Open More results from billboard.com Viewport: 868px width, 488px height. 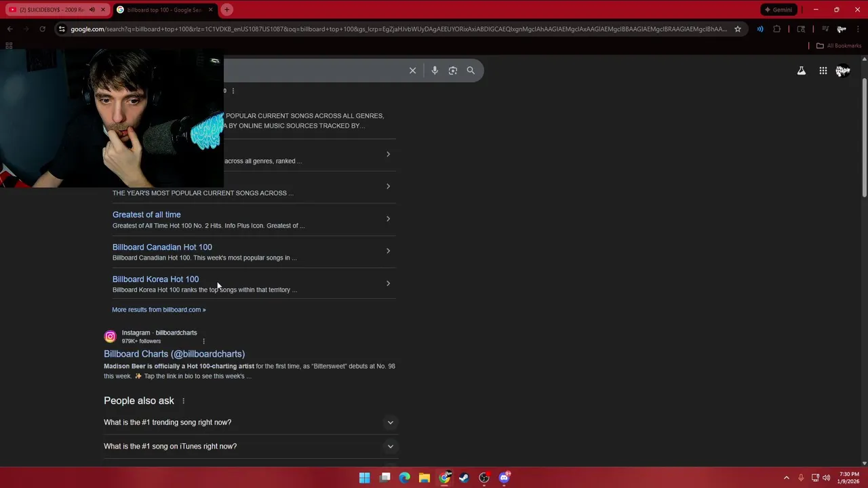[x=159, y=310]
